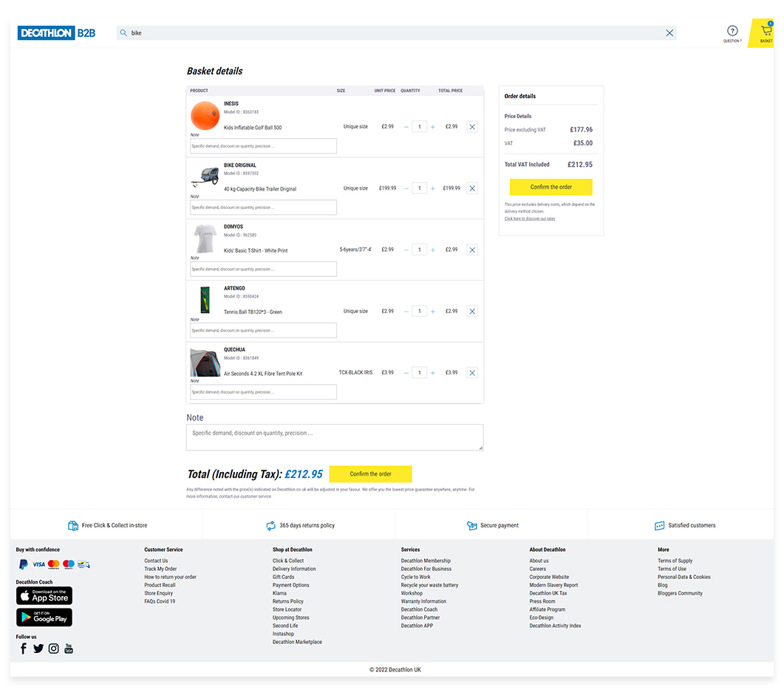
Task: Click here to discover our rates link
Action: click(x=529, y=219)
